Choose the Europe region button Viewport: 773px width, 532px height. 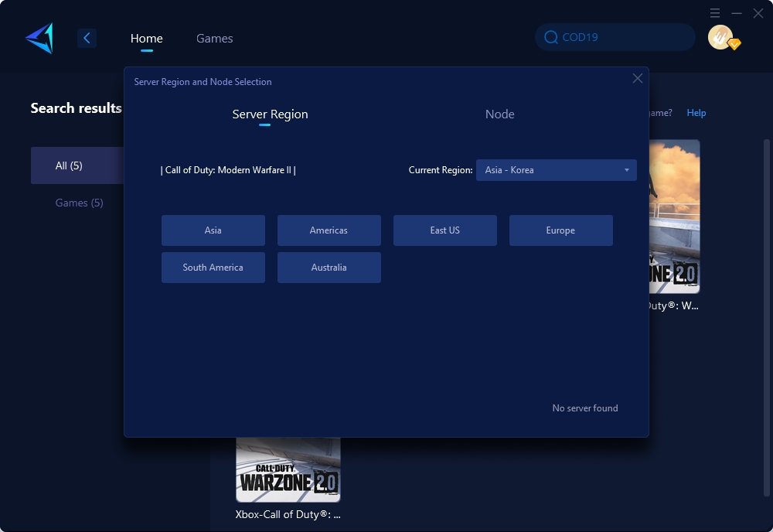[x=560, y=230]
